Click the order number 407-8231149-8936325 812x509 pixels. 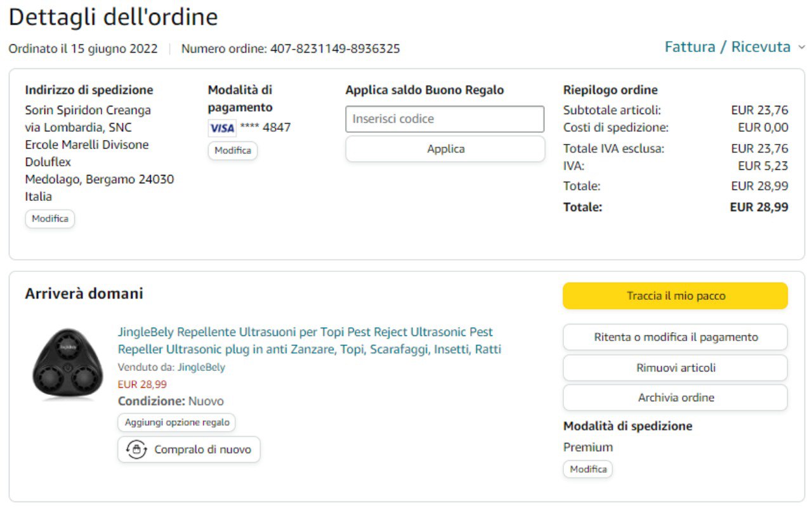pos(335,49)
